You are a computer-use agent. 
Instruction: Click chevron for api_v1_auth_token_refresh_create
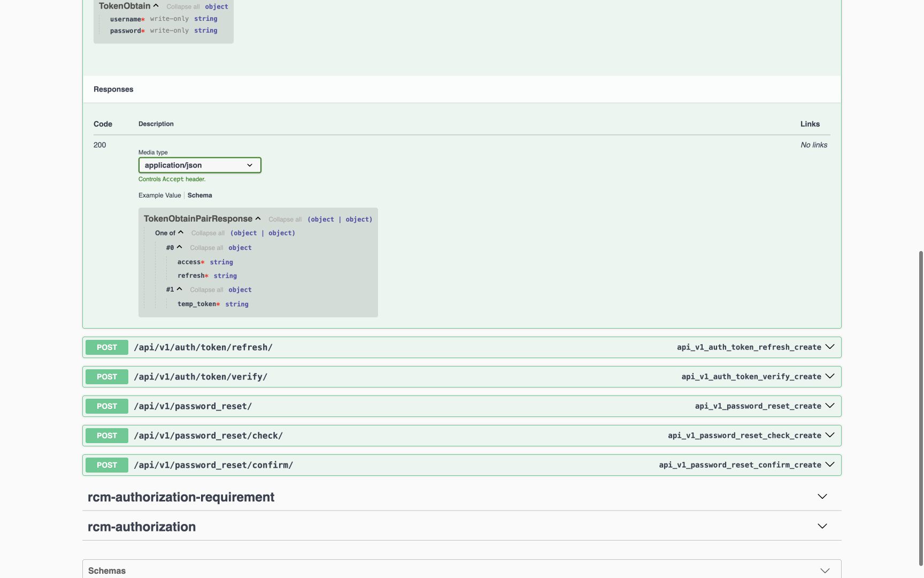830,347
